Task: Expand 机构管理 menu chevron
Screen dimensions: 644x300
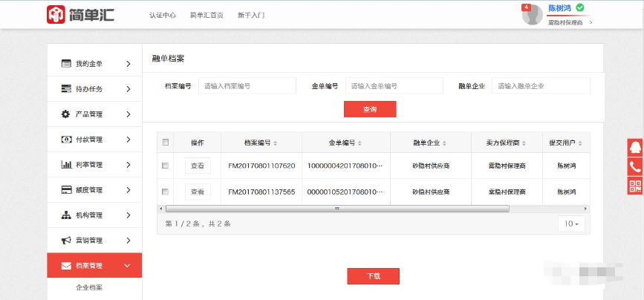Action: click(129, 215)
